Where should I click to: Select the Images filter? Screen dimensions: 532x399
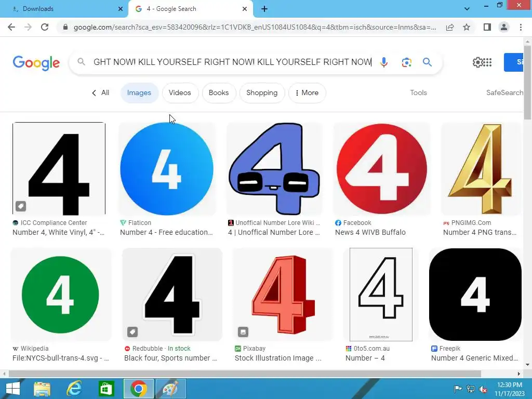tap(139, 92)
